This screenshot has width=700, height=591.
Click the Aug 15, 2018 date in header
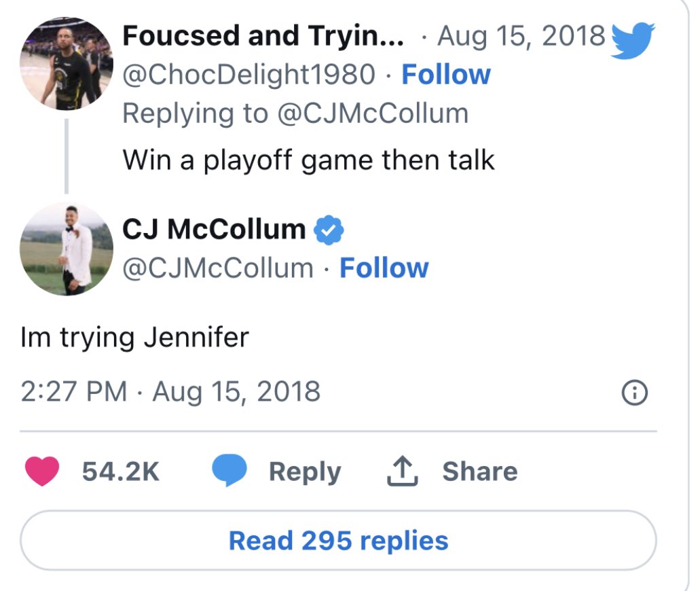tap(521, 36)
